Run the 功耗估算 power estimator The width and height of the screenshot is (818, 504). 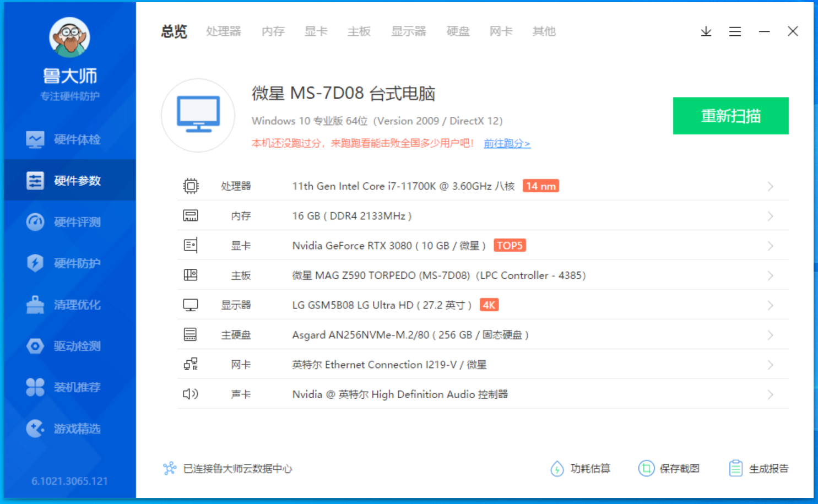(580, 468)
